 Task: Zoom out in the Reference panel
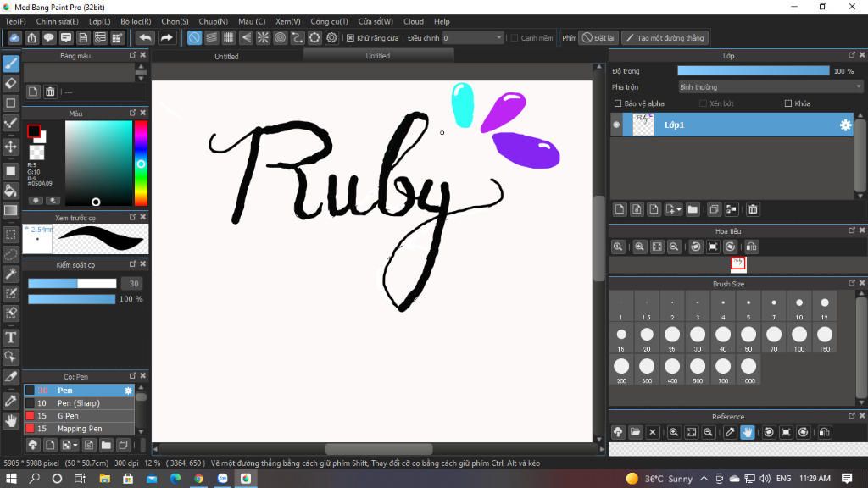708,432
